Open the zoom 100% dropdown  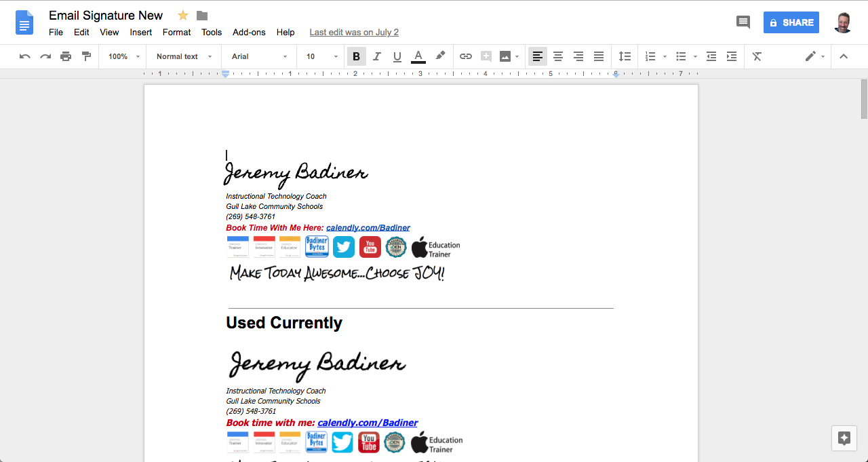pos(123,56)
